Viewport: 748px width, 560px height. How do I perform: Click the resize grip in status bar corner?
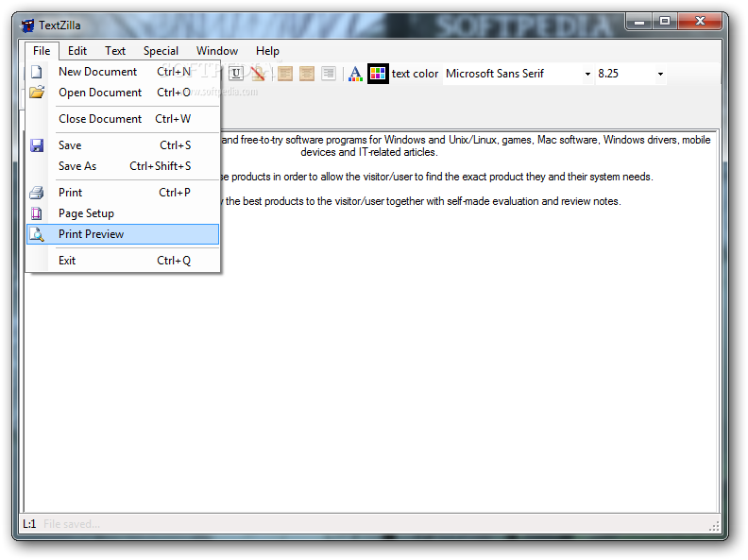(714, 526)
